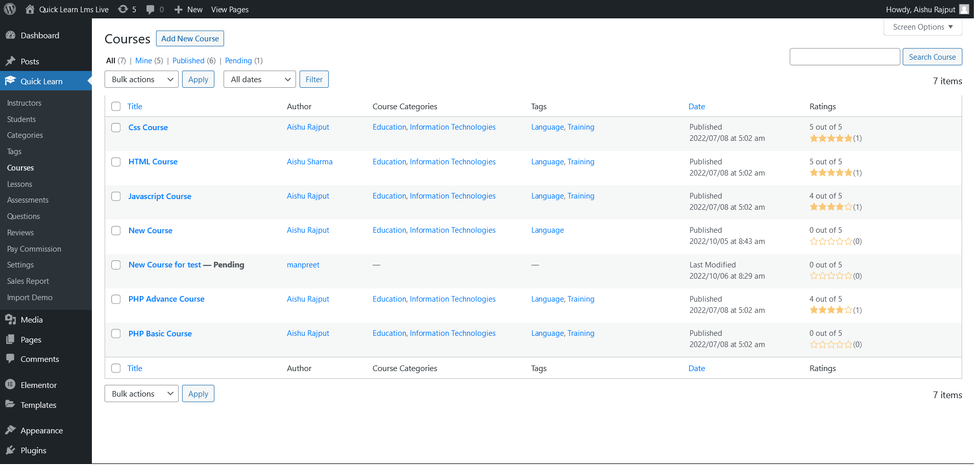Image resolution: width=980 pixels, height=466 pixels.
Task: Click the top Apply button
Action: [198, 79]
